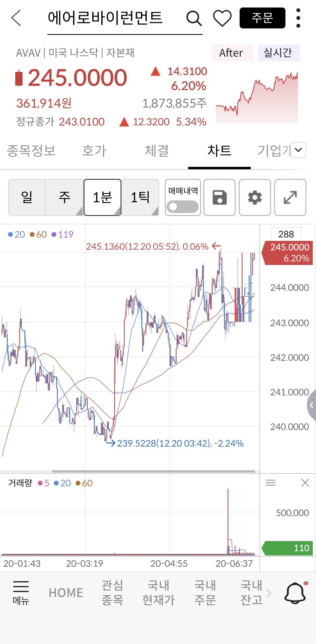Toggle volume 5 average indicator
Image resolution: width=316 pixels, height=644 pixels.
click(x=44, y=483)
